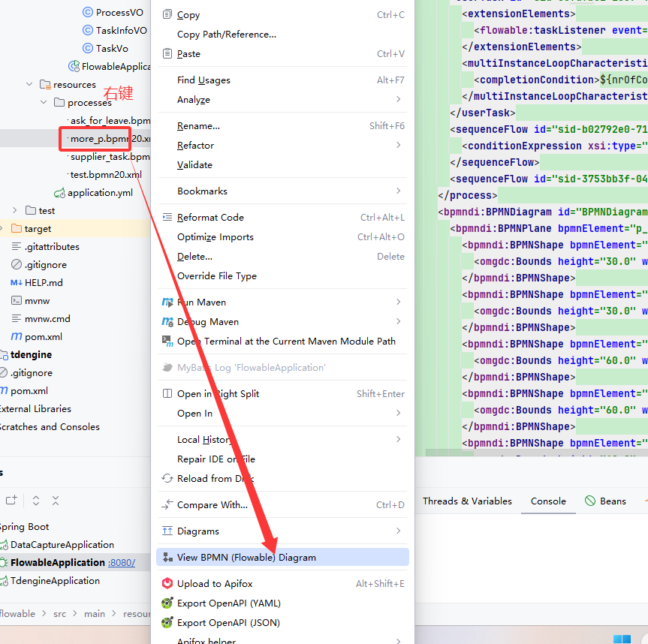
Task: Select Find Usages from context menu
Action: pyautogui.click(x=282, y=80)
